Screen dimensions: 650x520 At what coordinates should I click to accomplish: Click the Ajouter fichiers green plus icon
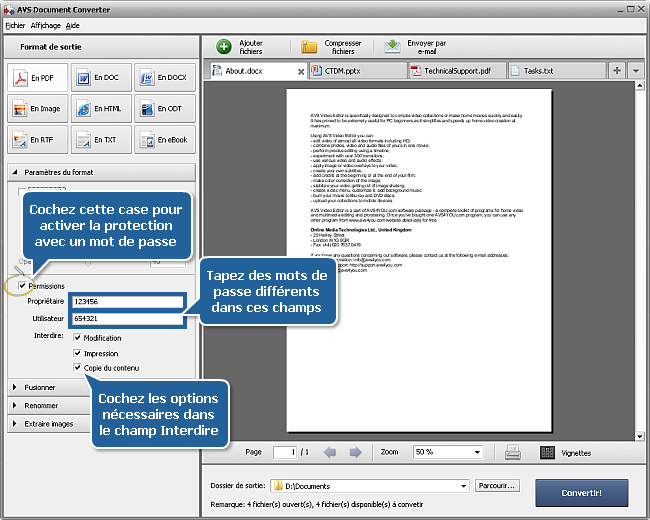[224, 47]
